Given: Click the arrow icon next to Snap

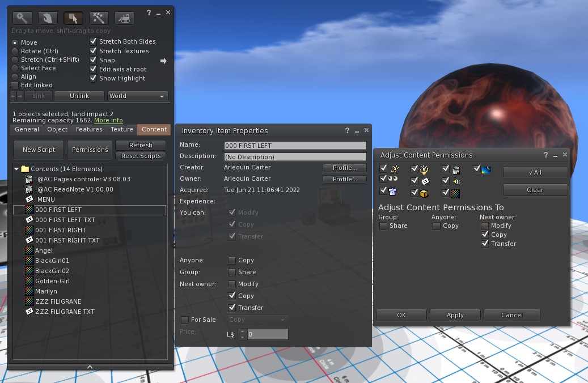Looking at the screenshot, I should (163, 61).
